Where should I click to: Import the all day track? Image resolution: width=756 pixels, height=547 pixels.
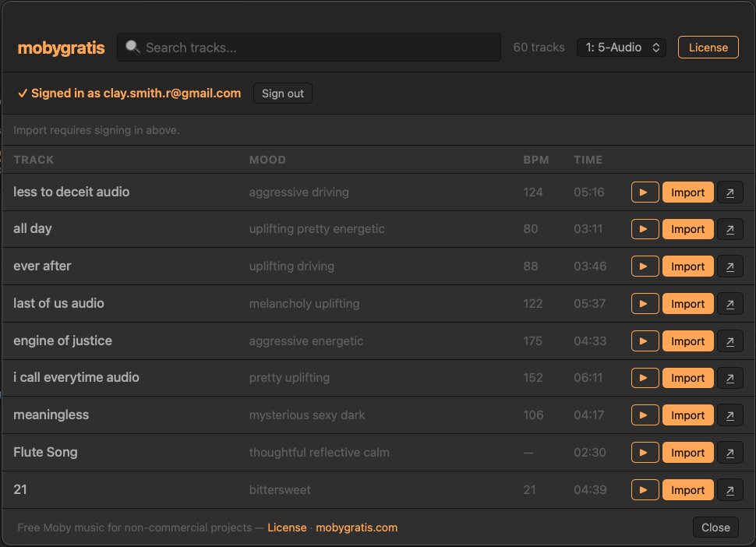pyautogui.click(x=687, y=229)
